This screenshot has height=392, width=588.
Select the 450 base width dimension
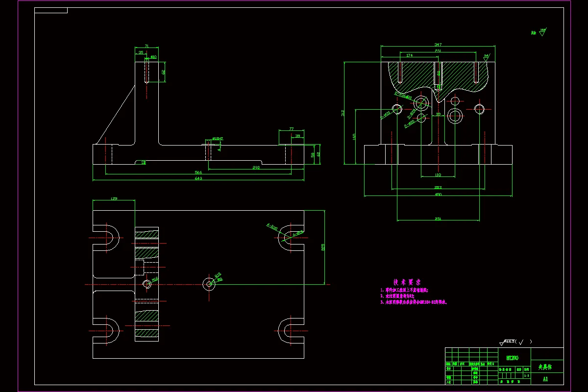(438, 195)
